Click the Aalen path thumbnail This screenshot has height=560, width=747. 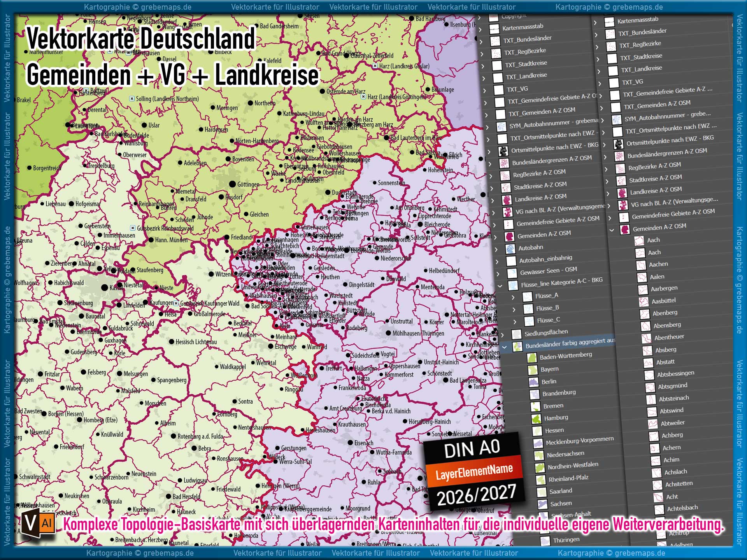[x=642, y=278]
